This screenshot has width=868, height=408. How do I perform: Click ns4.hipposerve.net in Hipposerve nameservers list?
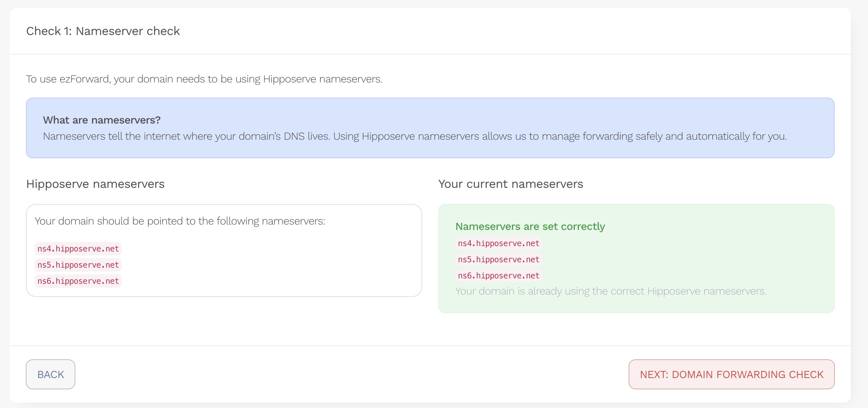pos(78,249)
